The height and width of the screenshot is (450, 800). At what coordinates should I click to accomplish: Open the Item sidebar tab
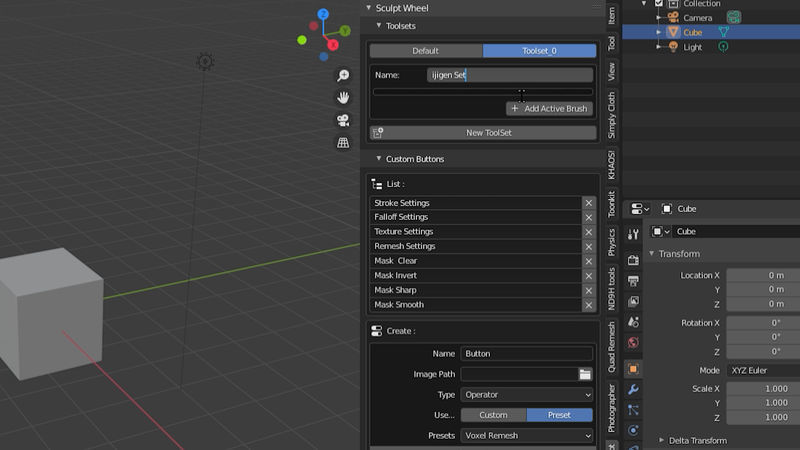612,15
